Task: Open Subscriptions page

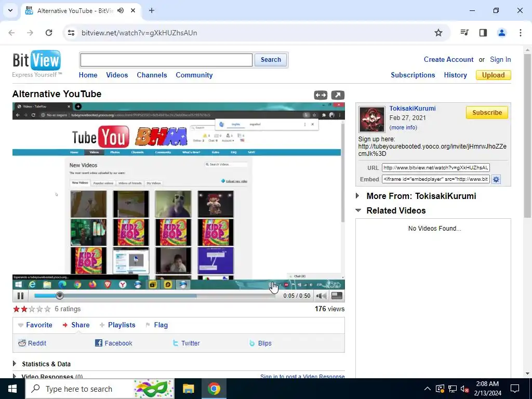Action: tap(413, 75)
